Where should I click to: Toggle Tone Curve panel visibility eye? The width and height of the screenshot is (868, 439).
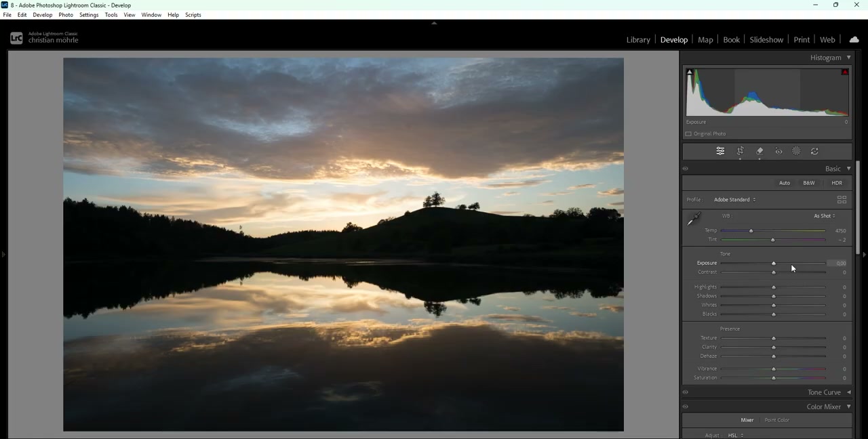click(685, 392)
